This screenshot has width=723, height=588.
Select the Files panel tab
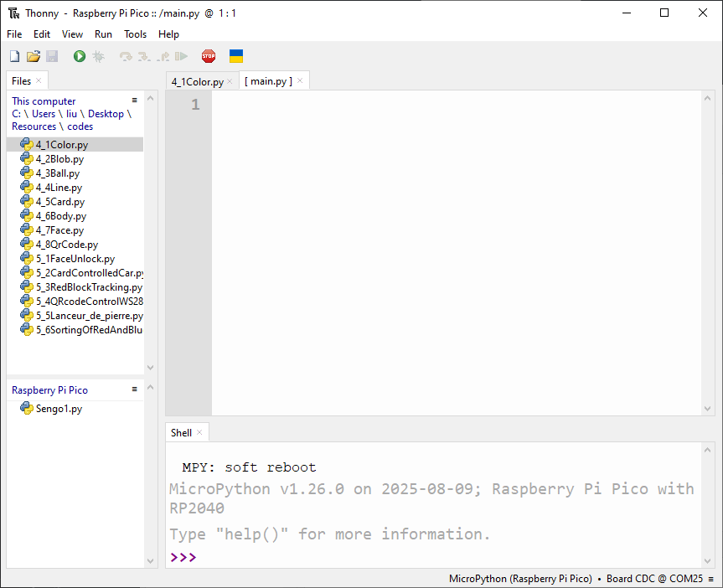click(x=21, y=80)
